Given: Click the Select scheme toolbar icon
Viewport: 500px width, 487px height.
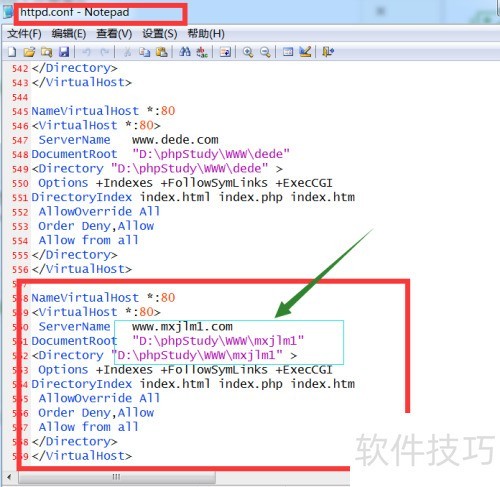Looking at the screenshot, I should [x=288, y=52].
